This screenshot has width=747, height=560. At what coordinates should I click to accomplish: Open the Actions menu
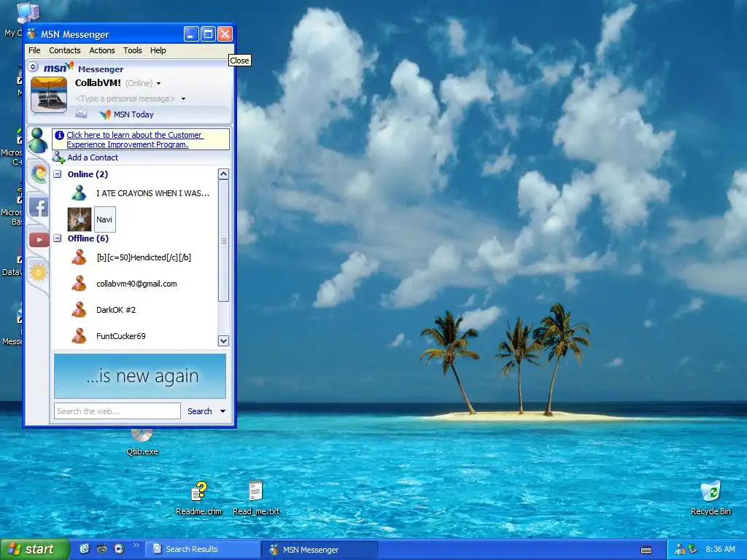point(102,50)
